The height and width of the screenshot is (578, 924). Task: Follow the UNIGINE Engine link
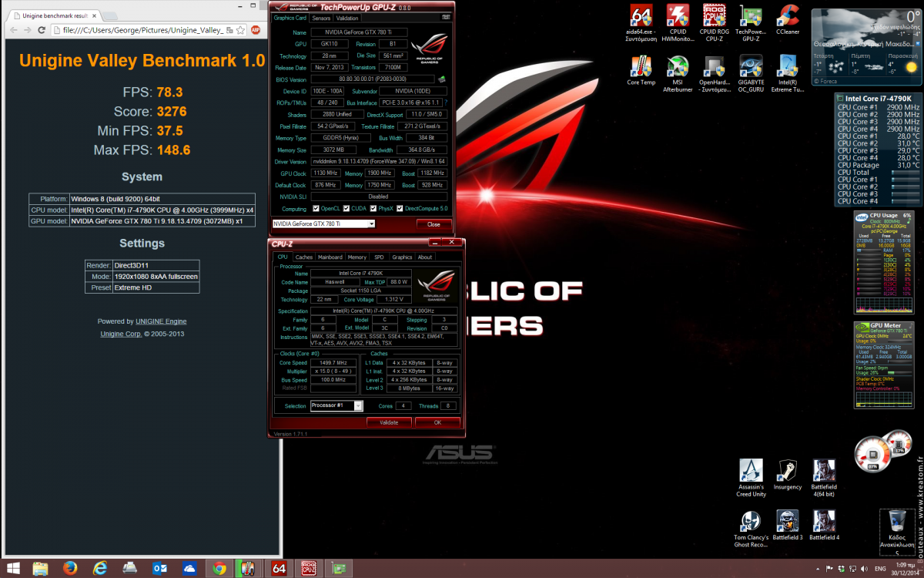pos(161,321)
